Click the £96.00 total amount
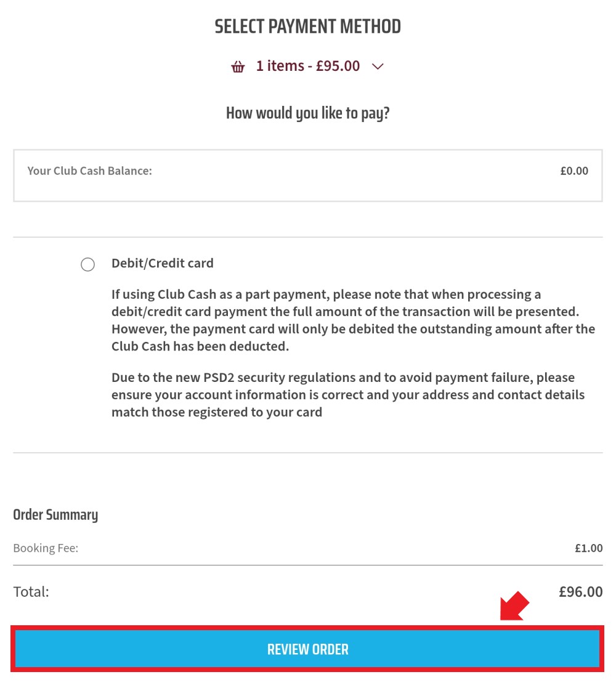This screenshot has height=685, width=616. 581,591
